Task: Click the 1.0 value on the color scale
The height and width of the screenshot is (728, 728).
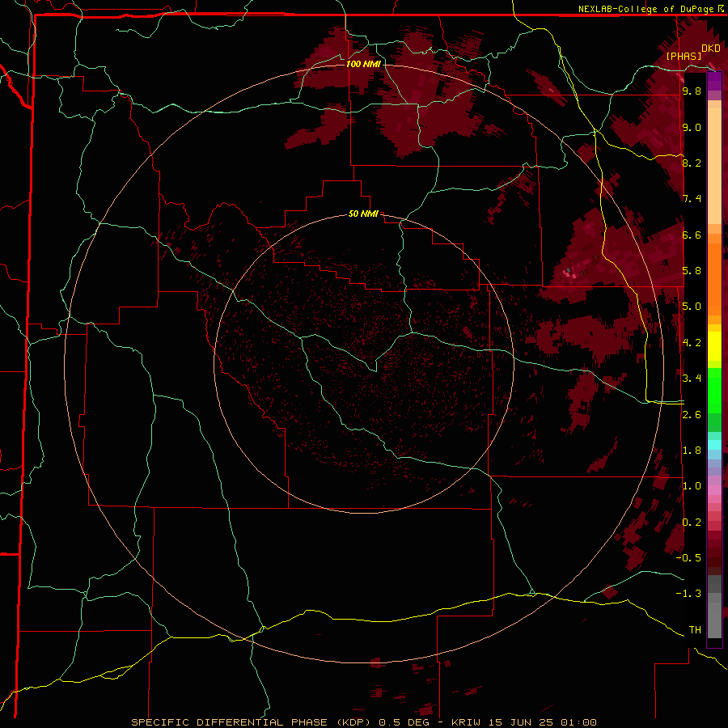Action: coord(692,486)
